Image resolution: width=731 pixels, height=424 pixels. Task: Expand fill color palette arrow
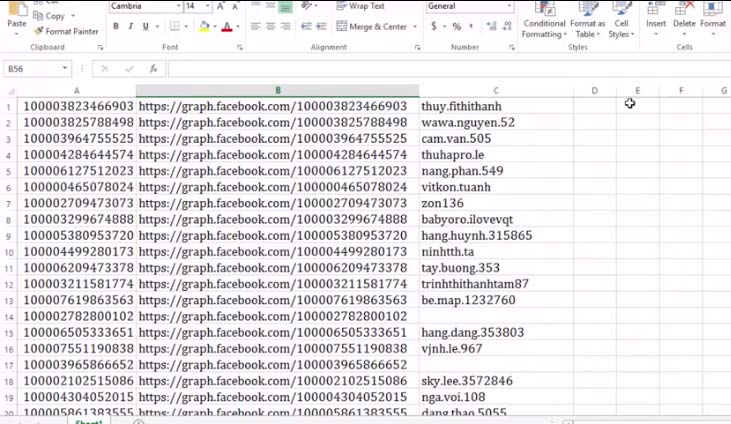pyautogui.click(x=214, y=27)
